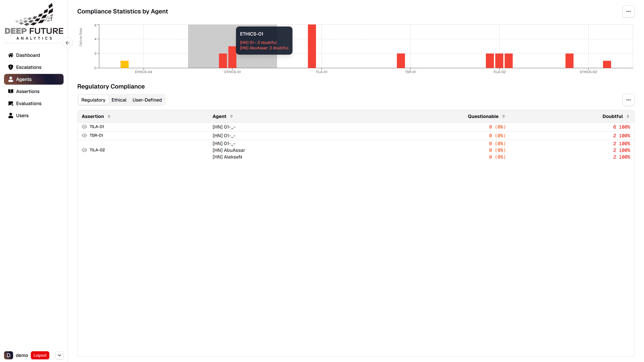Click the red Logout button
The width and height of the screenshot is (644, 362).
[x=40, y=355]
